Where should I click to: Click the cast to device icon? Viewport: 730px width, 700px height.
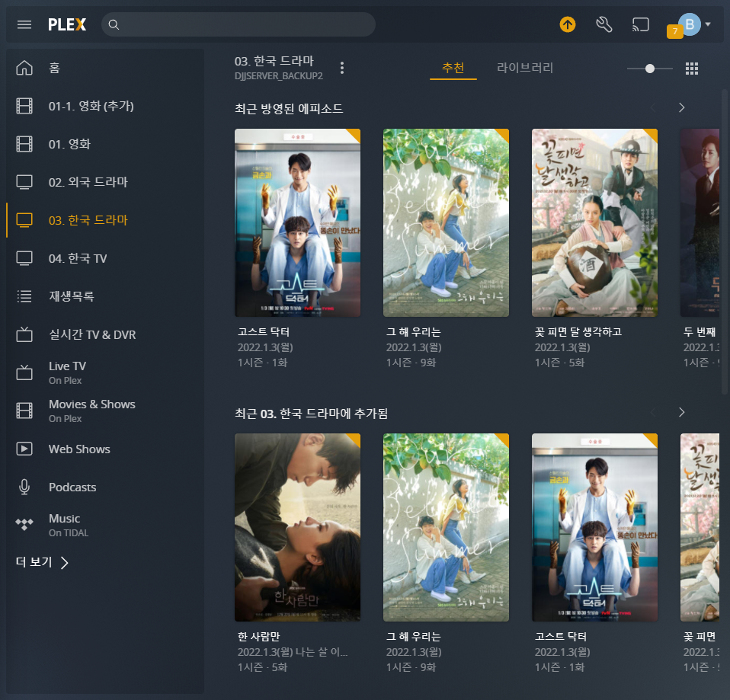coord(641,24)
